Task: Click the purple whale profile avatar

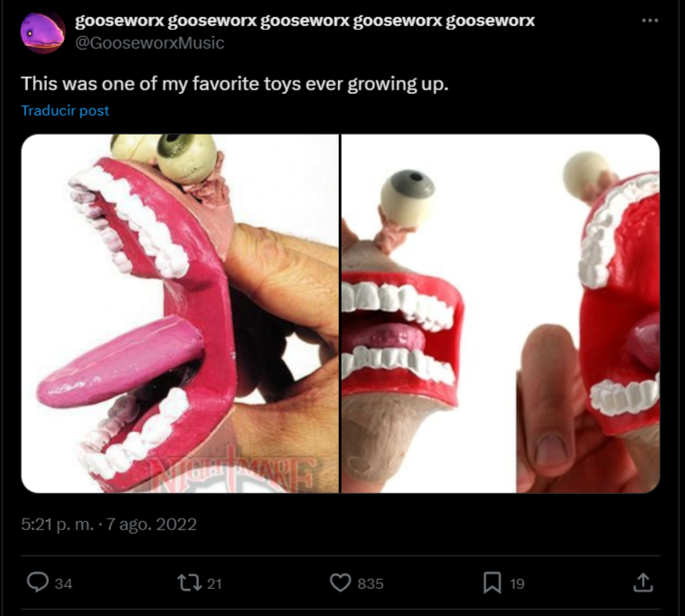Action: click(x=42, y=33)
